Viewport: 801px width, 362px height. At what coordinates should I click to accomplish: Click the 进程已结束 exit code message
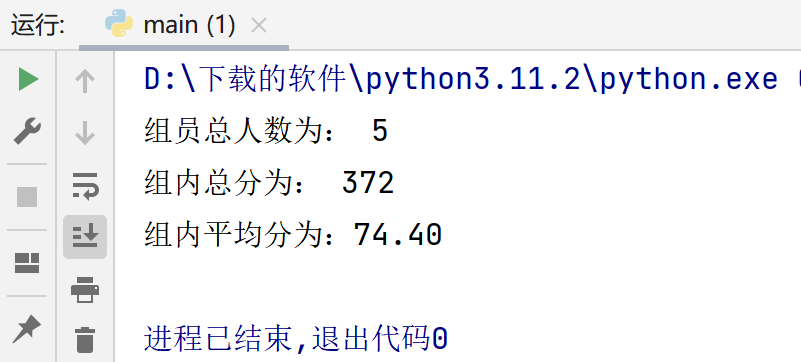(296, 339)
